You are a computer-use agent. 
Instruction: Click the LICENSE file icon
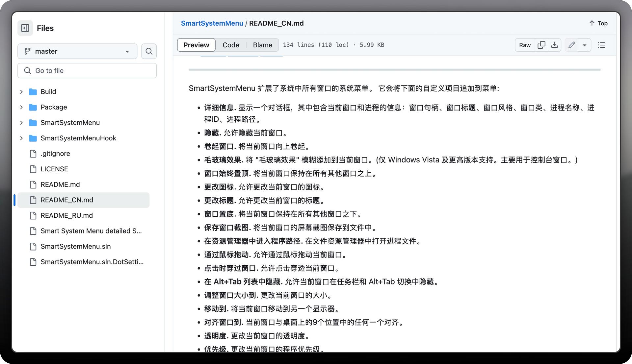[x=33, y=169]
